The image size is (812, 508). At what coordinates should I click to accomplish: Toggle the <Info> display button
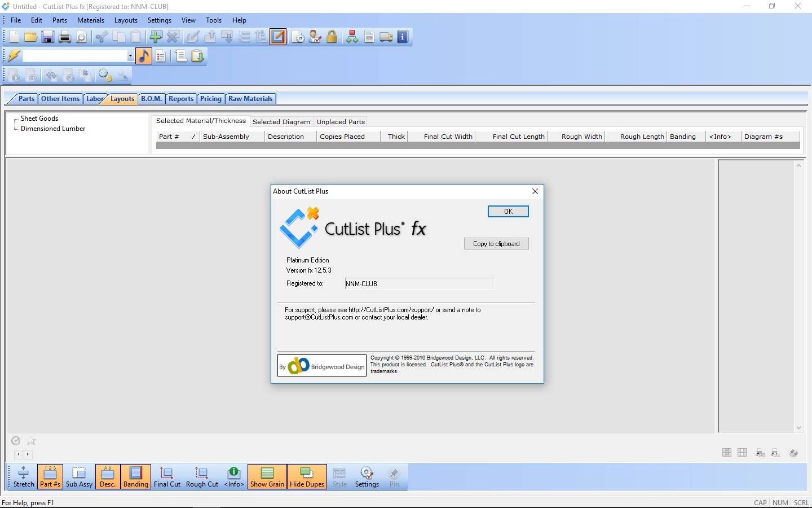[234, 477]
